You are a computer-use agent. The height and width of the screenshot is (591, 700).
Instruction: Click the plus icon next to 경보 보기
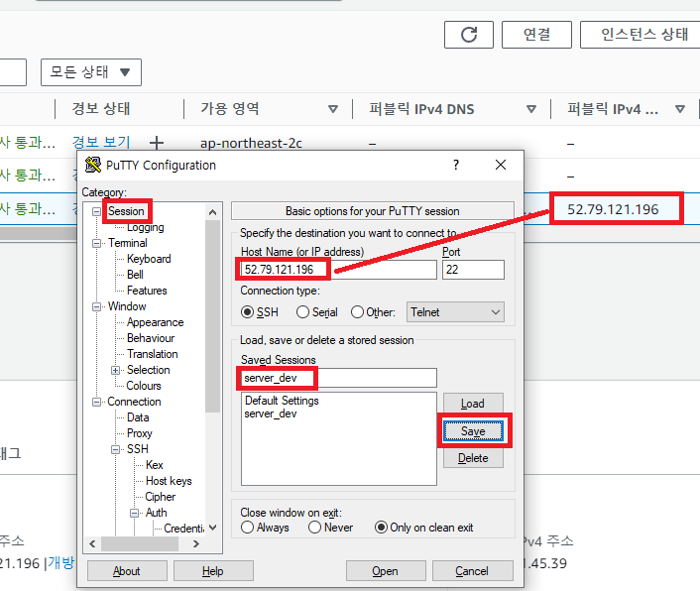(157, 143)
